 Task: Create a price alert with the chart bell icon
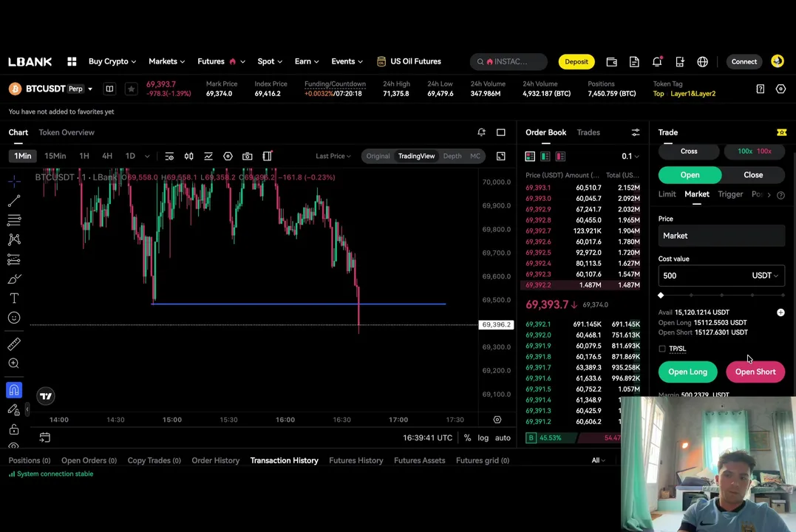[481, 132]
